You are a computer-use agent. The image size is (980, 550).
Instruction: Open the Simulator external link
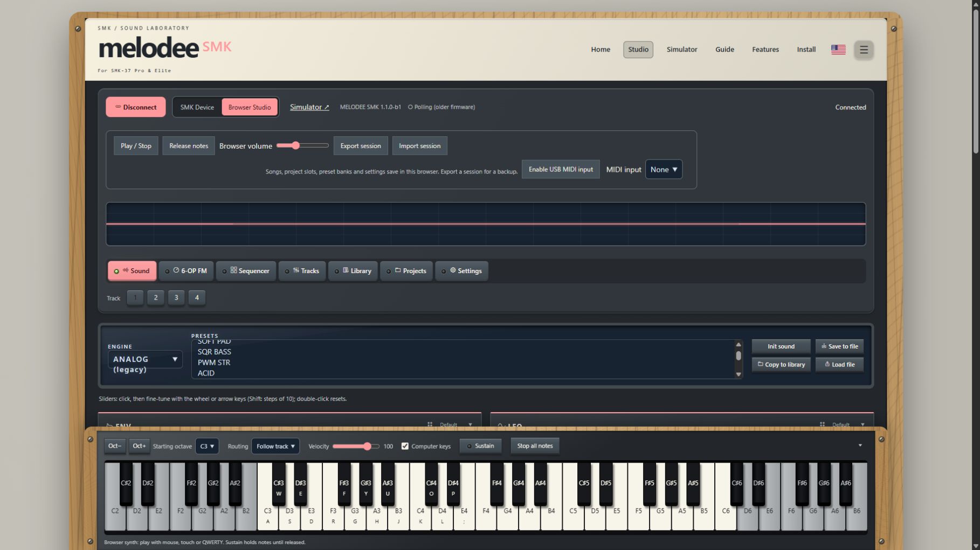tap(309, 107)
